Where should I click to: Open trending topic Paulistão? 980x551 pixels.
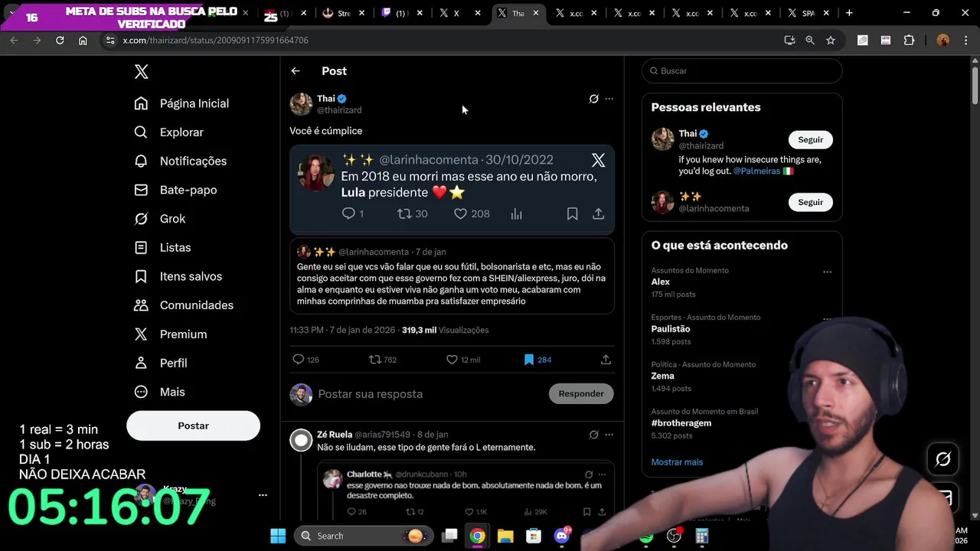click(x=671, y=329)
